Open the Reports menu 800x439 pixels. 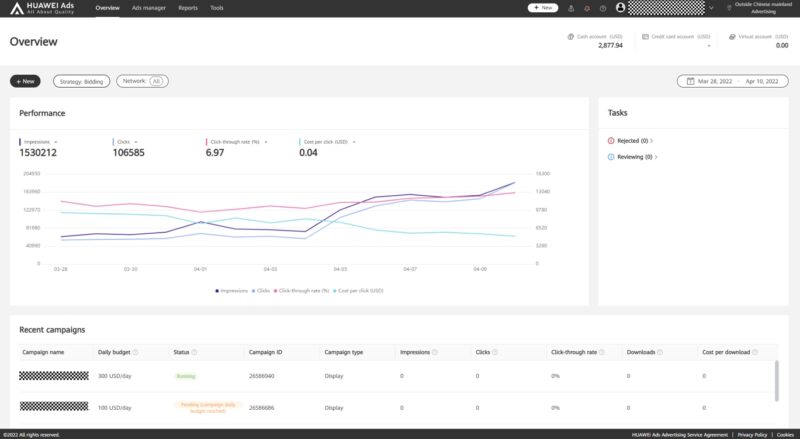(188, 7)
